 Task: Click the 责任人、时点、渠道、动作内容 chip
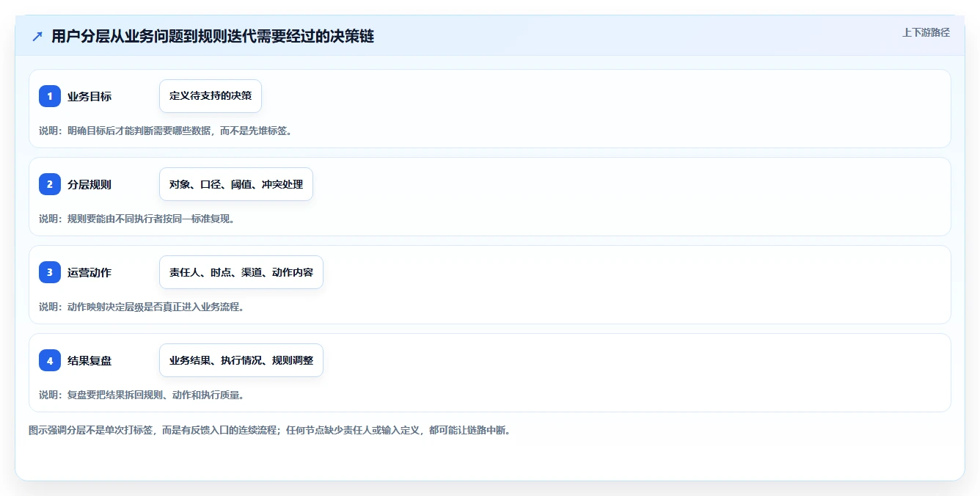pos(241,272)
